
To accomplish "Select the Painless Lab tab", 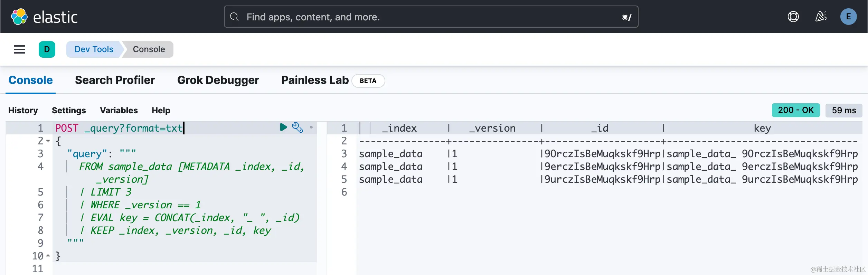I will click(x=315, y=80).
